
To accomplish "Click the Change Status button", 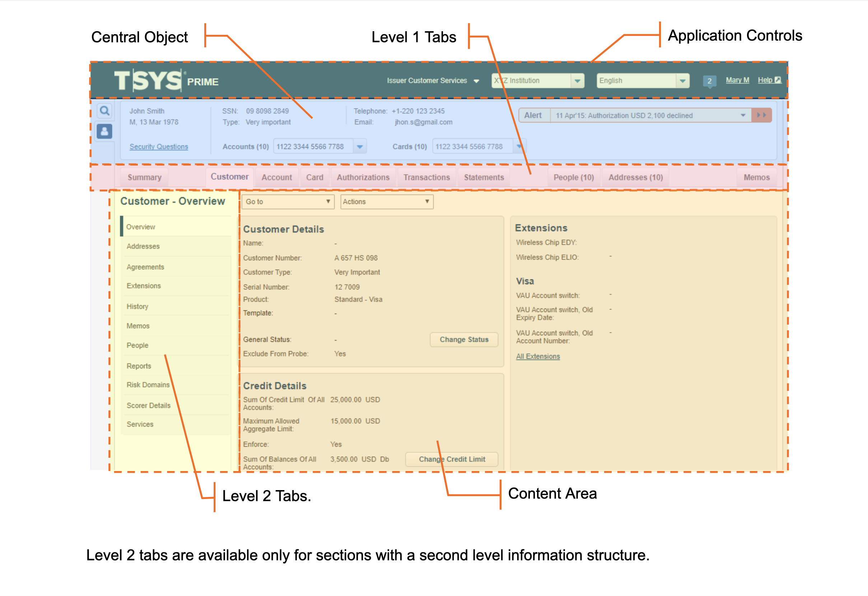I will coord(464,340).
